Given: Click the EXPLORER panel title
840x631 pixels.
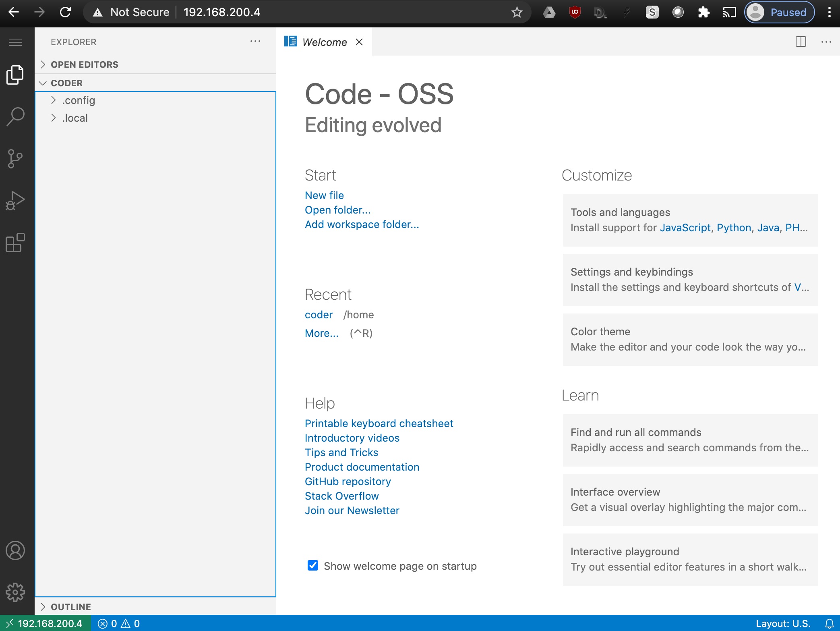Looking at the screenshot, I should [x=73, y=42].
